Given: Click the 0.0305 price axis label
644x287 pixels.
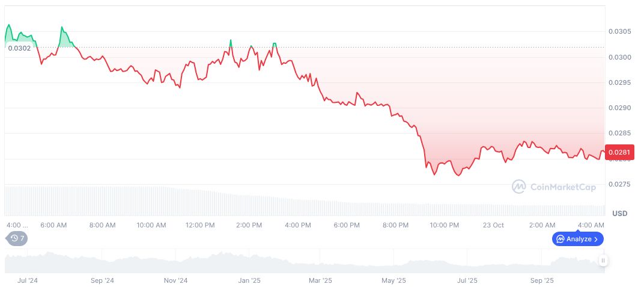Looking at the screenshot, I should coord(618,31).
